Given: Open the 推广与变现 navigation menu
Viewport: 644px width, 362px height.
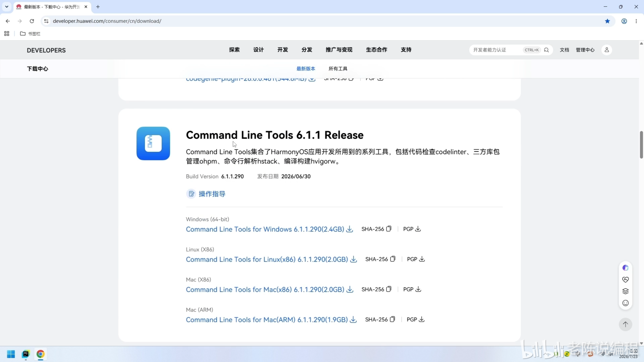Looking at the screenshot, I should (x=339, y=50).
